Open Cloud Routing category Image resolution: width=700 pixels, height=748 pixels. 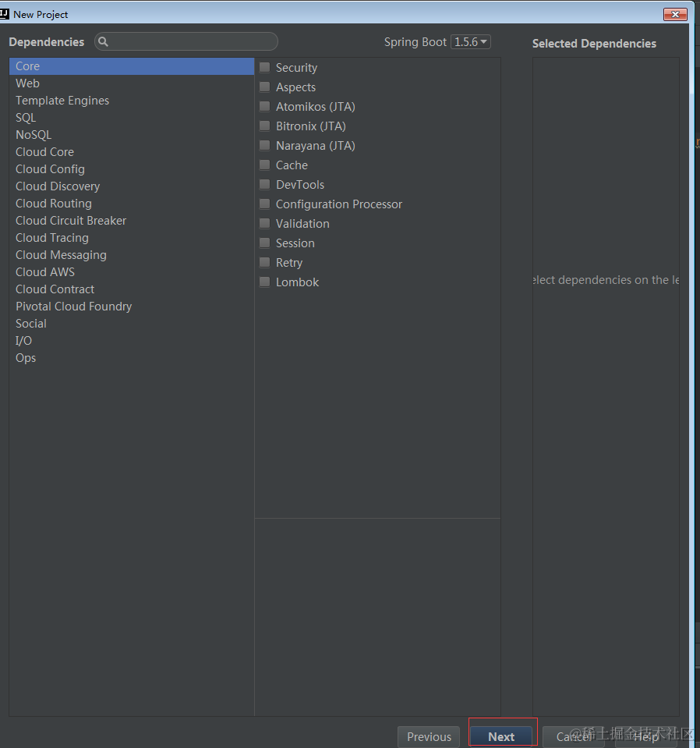[x=132, y=204]
